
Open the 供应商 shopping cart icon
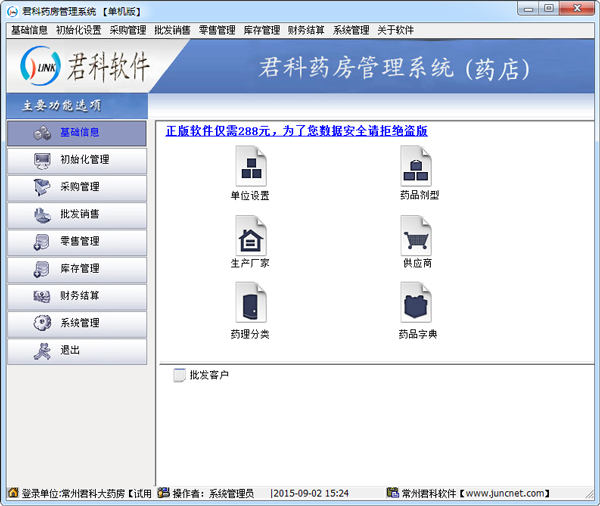[416, 235]
